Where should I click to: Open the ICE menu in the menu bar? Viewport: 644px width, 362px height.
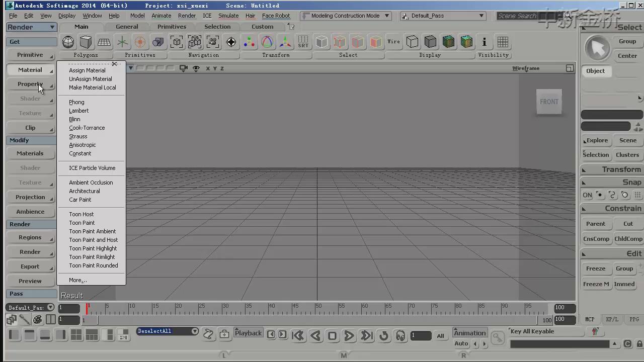coord(207,16)
